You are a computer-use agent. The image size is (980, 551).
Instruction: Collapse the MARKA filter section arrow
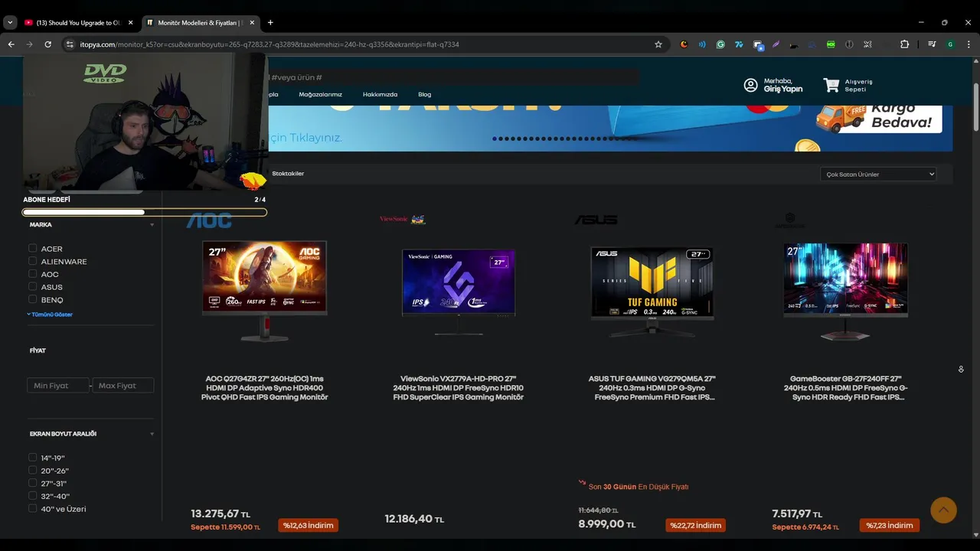point(152,225)
